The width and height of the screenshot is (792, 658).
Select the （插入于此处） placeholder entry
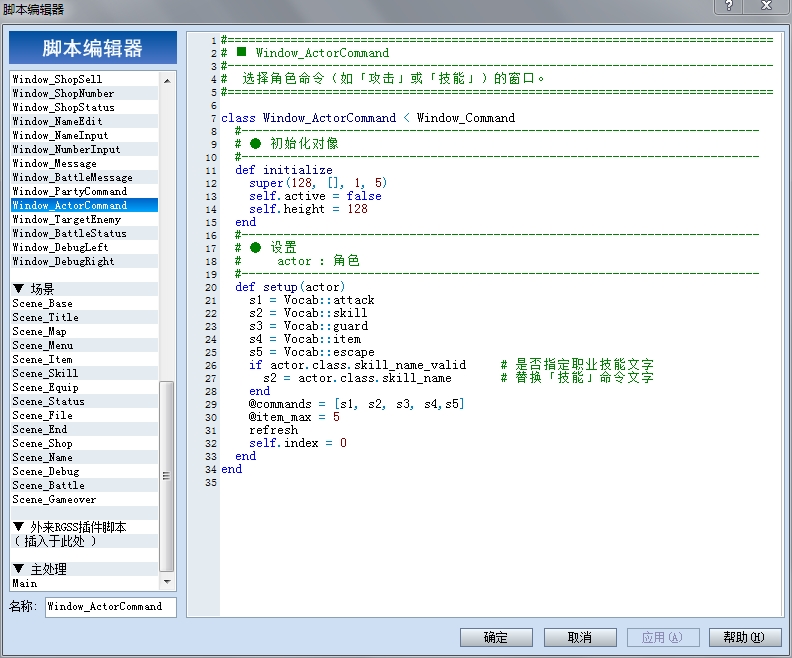pyautogui.click(x=84, y=541)
